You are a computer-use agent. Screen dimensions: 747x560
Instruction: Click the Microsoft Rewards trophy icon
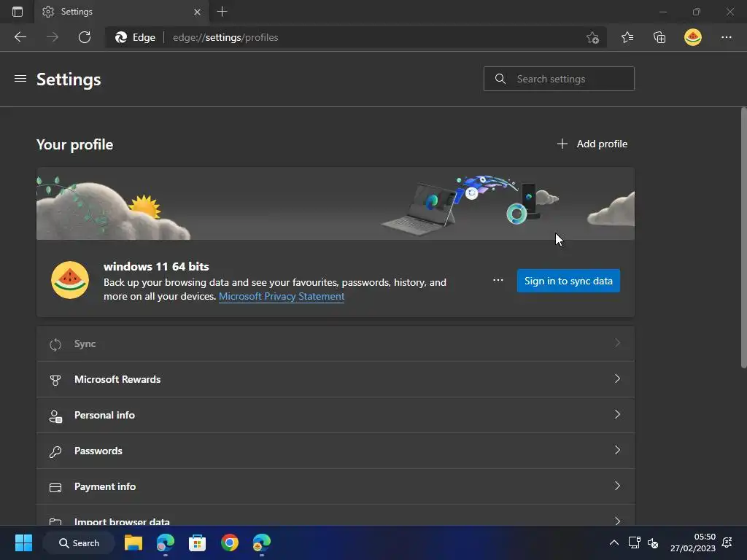55,379
